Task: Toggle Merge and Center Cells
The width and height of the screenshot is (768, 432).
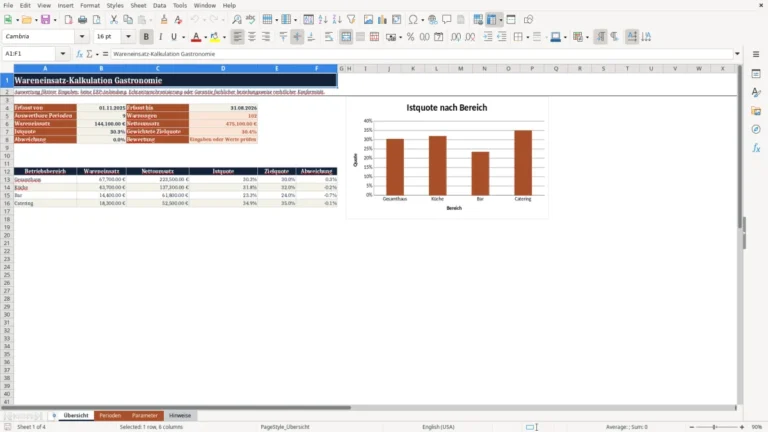Action: click(x=346, y=37)
